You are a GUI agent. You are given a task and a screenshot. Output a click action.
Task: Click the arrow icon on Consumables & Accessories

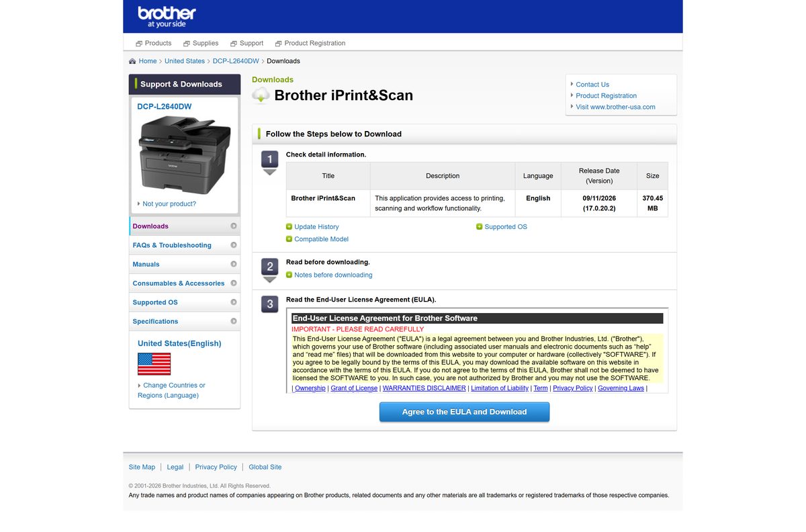point(234,283)
